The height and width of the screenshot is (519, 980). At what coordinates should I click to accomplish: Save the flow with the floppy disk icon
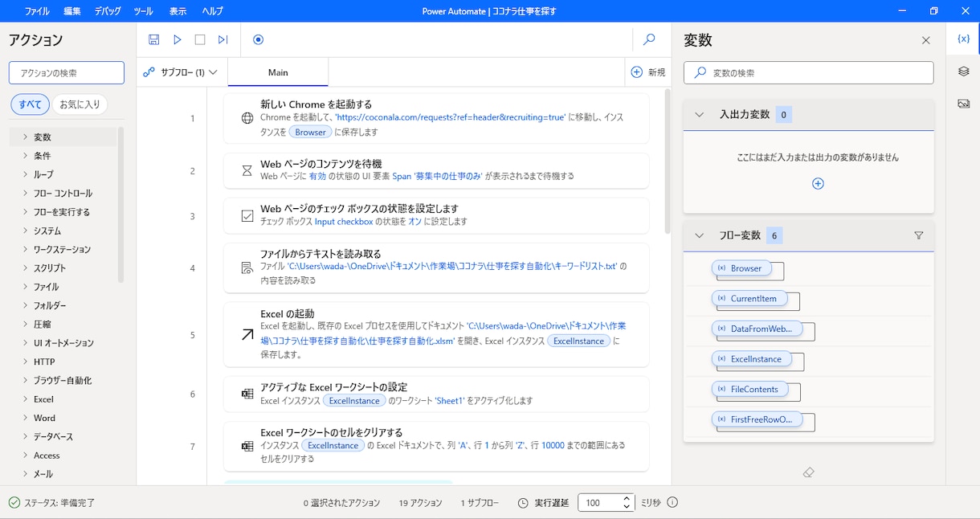click(x=154, y=39)
